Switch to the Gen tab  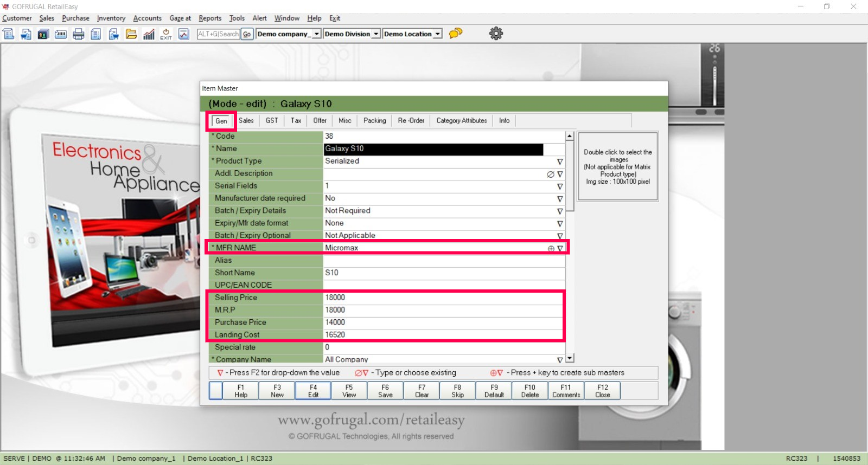click(x=221, y=121)
